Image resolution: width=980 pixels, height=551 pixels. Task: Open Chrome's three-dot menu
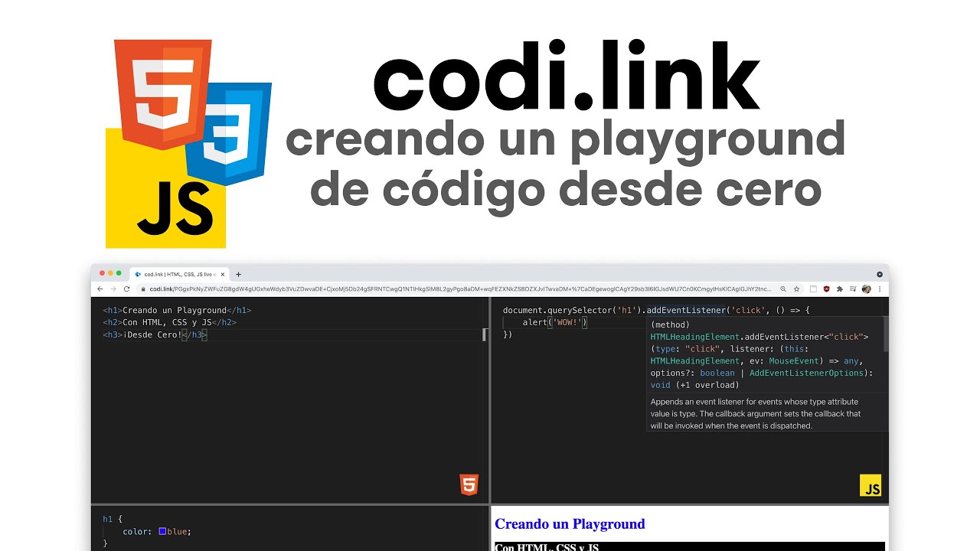(880, 289)
